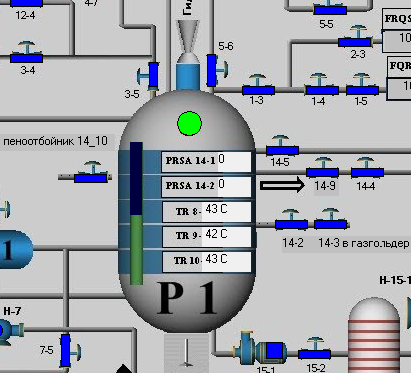Image resolution: width=411 pixels, height=373 pixels.
Task: Click the red-striped vessel near H-15-1
Action: 374,335
